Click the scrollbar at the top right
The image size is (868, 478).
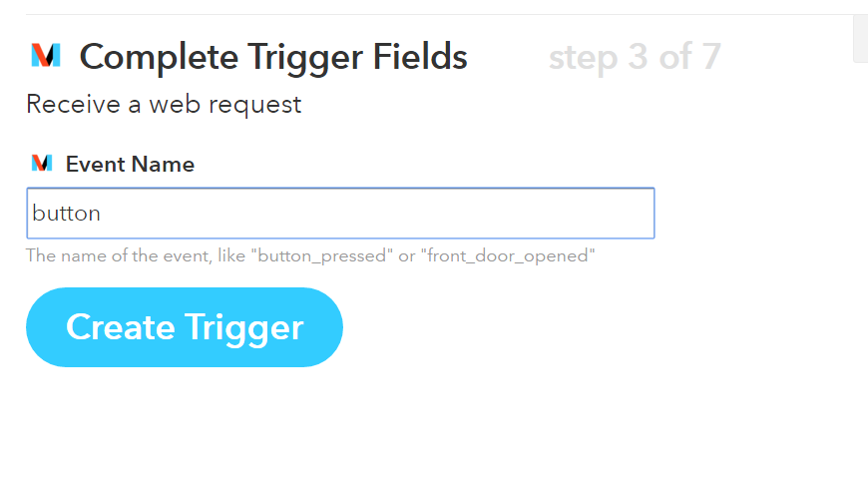(860, 38)
